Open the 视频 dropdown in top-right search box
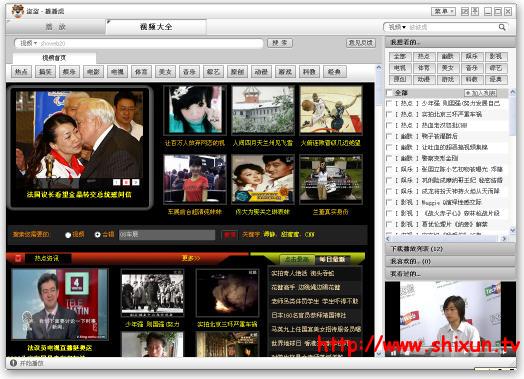This screenshot has height=379, width=524. point(397,27)
